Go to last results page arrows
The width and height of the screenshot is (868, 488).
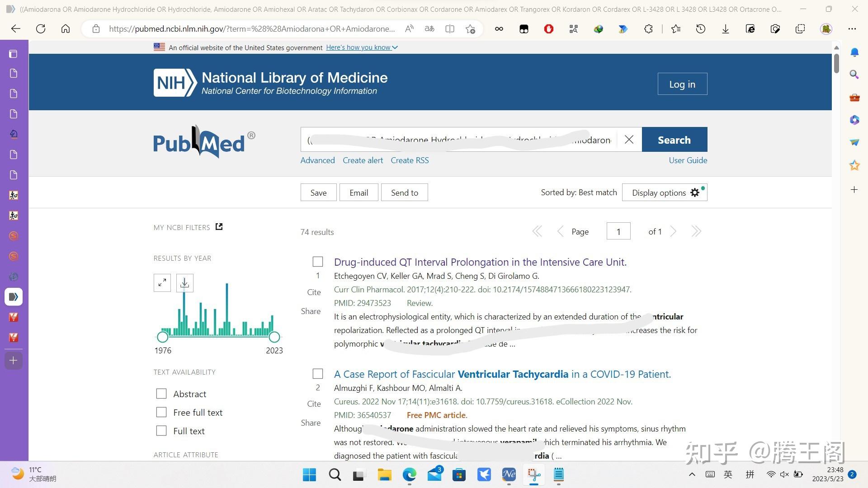click(x=696, y=232)
